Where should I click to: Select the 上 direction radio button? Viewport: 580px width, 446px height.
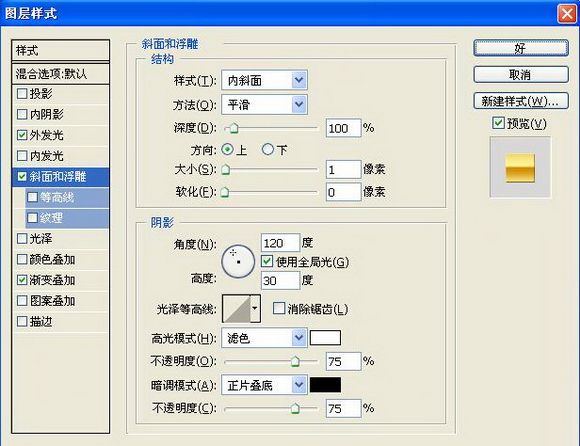[227, 149]
